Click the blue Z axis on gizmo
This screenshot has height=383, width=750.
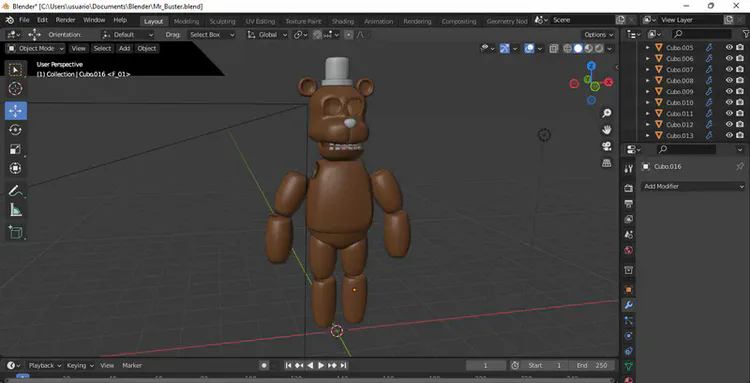(x=592, y=66)
